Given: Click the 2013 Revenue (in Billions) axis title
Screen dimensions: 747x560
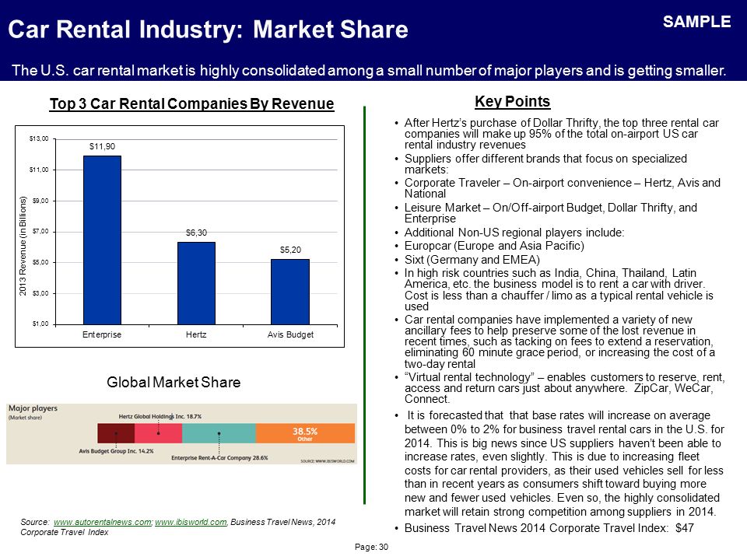Looking at the screenshot, I should (x=23, y=246).
